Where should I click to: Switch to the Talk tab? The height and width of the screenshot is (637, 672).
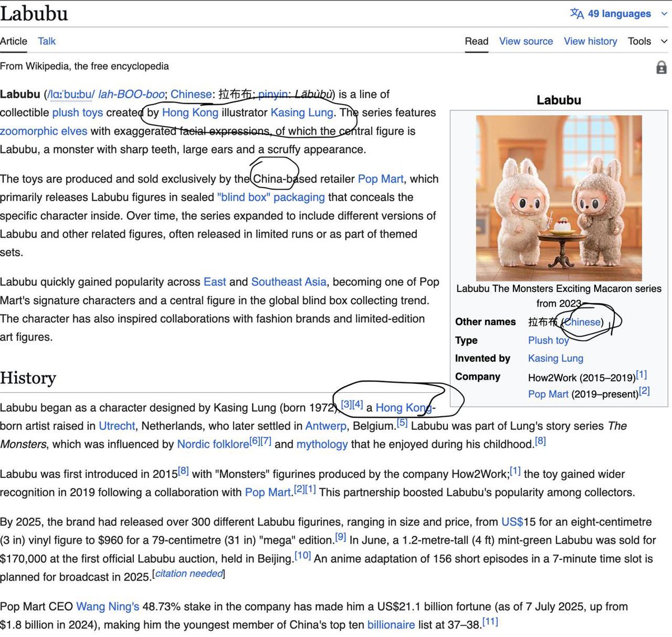(x=46, y=41)
